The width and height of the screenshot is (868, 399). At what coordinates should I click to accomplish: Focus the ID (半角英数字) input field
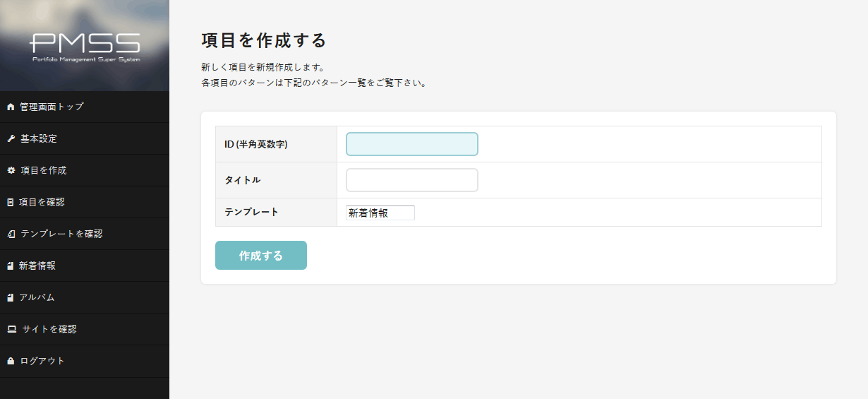412,144
